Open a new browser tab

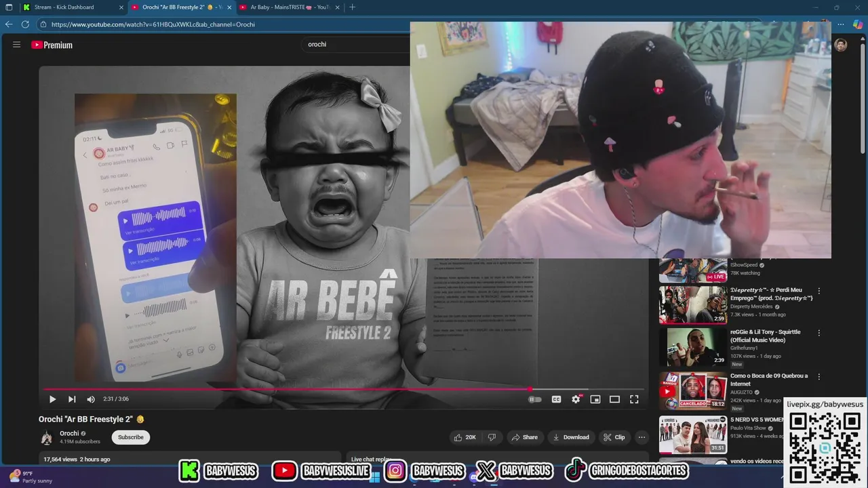pos(352,7)
